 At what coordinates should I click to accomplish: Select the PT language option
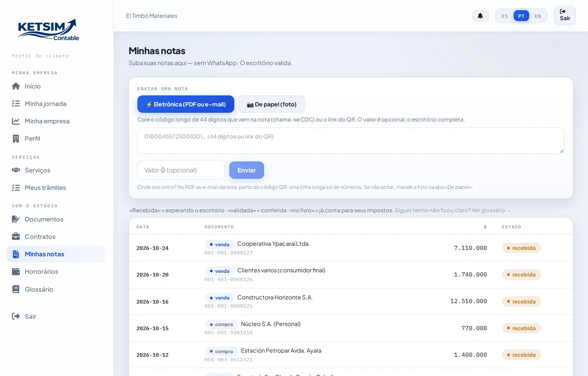click(x=521, y=16)
